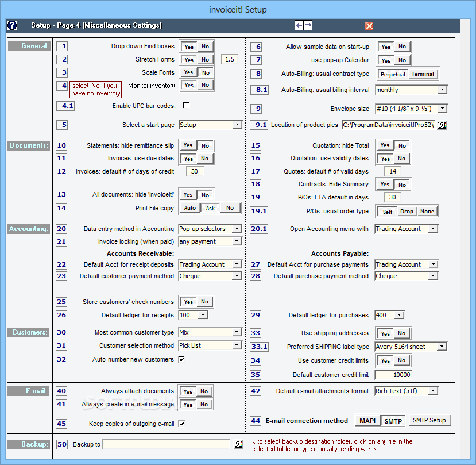Uncheck Keep copies of outgoing e-mail
Image resolution: width=476 pixels, height=465 pixels.
point(181,424)
